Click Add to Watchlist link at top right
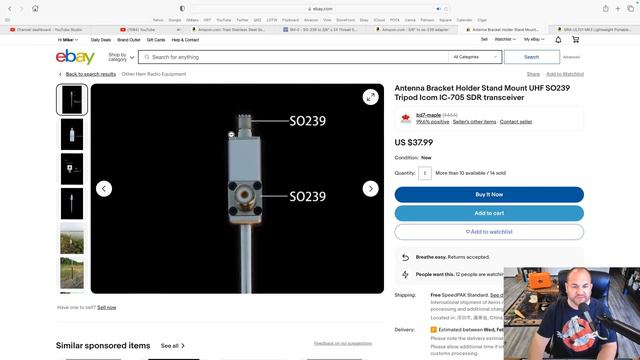 (x=565, y=74)
